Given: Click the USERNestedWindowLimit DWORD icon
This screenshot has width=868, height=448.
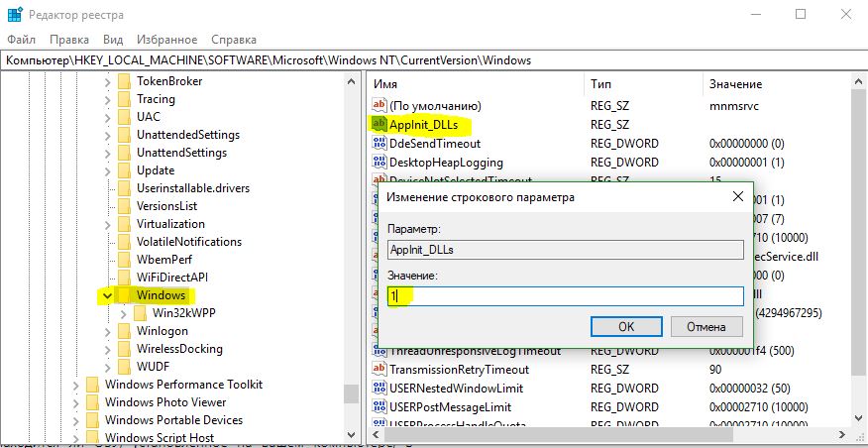Looking at the screenshot, I should 380,388.
